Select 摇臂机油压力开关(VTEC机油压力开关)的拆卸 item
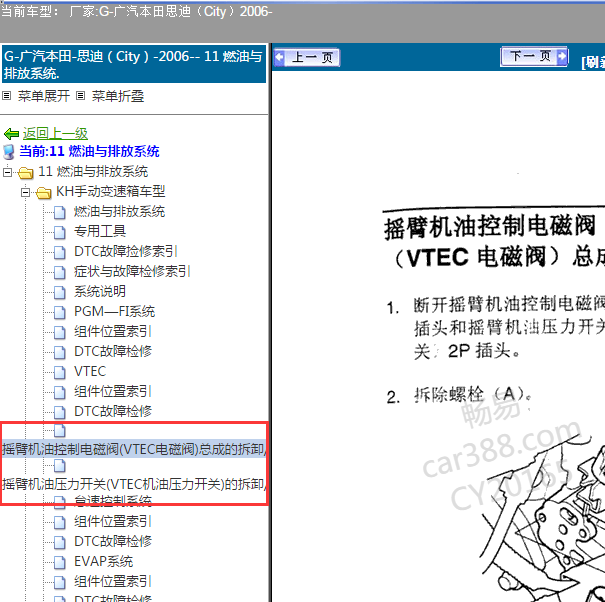Image resolution: width=605 pixels, height=602 pixels. pos(134,484)
